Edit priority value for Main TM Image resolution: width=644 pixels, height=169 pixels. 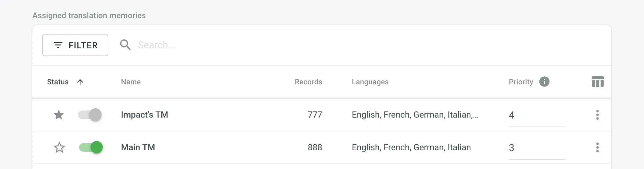click(x=537, y=148)
